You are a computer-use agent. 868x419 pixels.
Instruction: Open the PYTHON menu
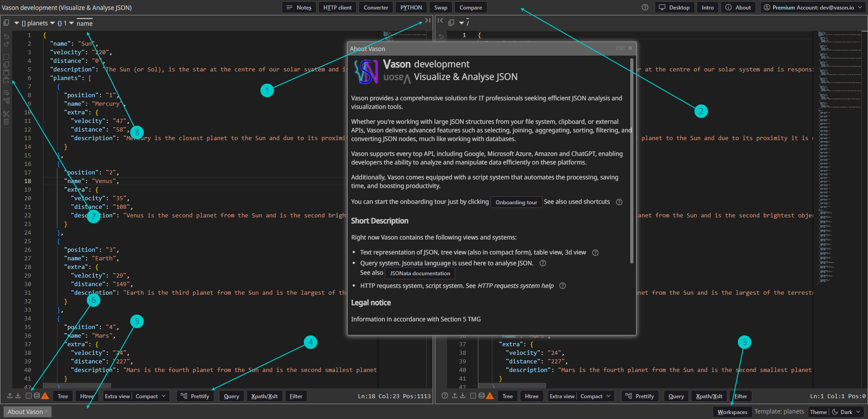pyautogui.click(x=411, y=7)
